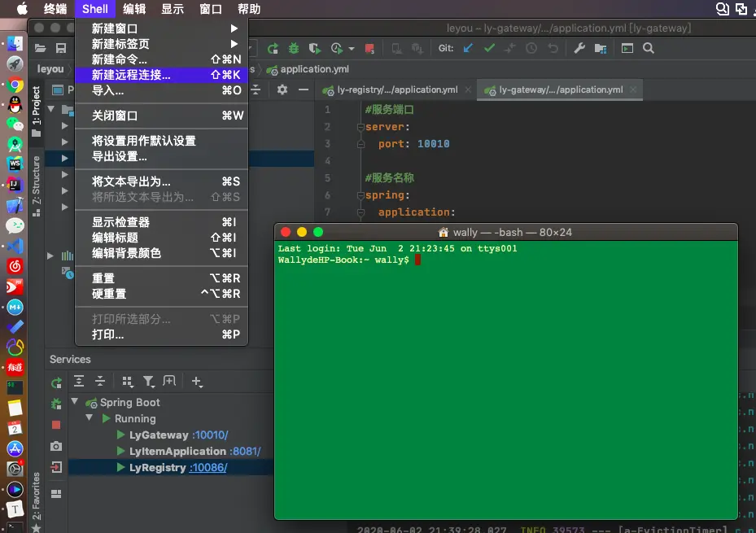This screenshot has height=533, width=756.
Task: Click the filter funnel icon in Services panel
Action: tap(148, 381)
